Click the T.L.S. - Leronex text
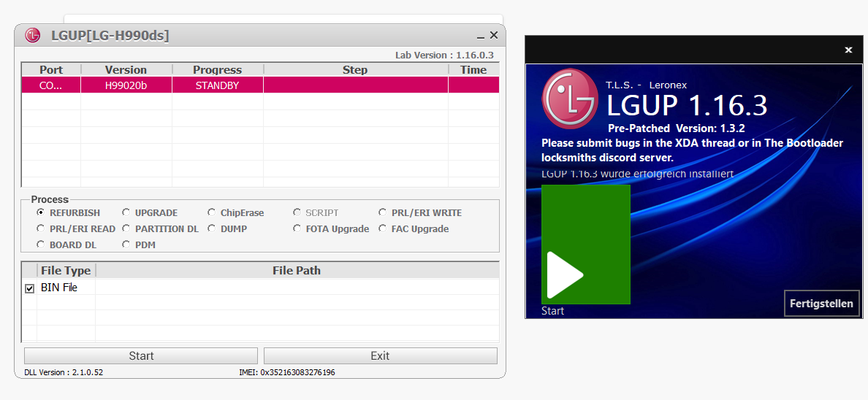868x400 pixels. [x=647, y=85]
